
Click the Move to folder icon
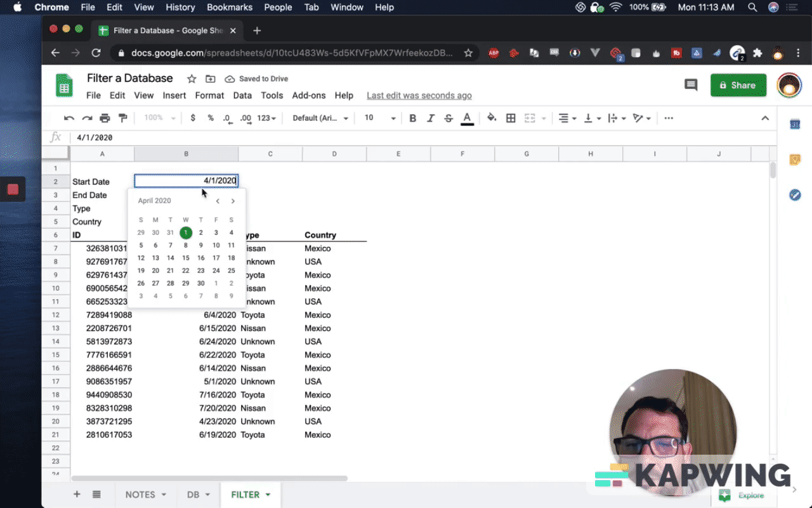(210, 79)
